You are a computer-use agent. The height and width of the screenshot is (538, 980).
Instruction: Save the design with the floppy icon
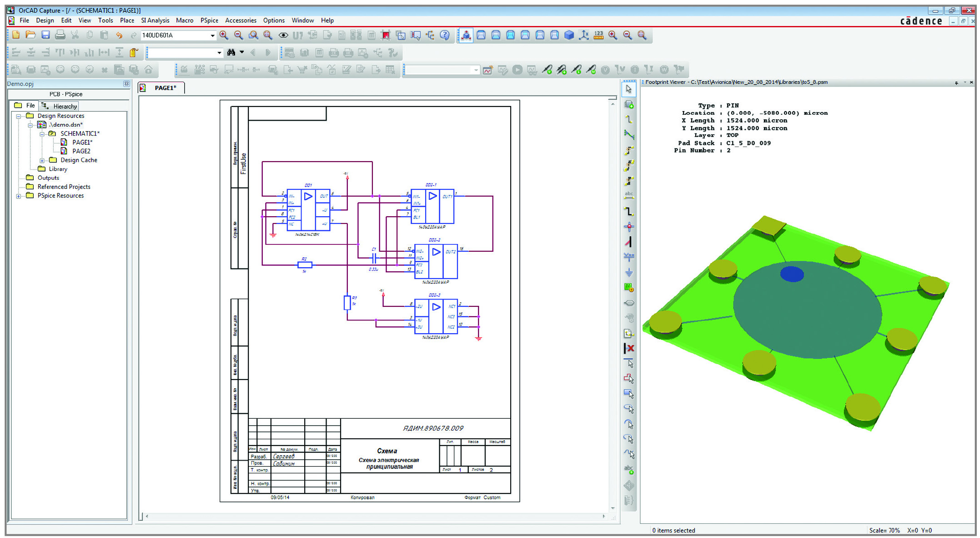coord(45,35)
